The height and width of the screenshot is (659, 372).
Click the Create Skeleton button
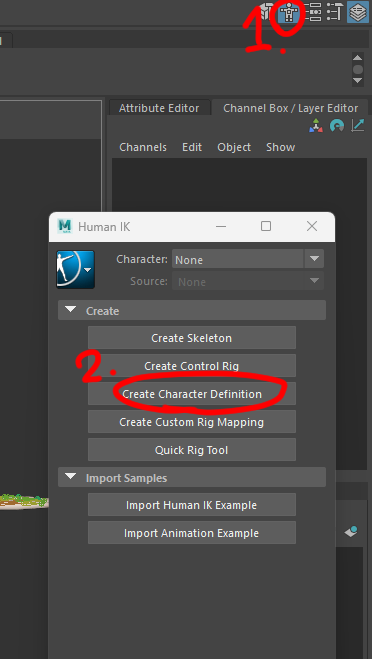click(192, 338)
